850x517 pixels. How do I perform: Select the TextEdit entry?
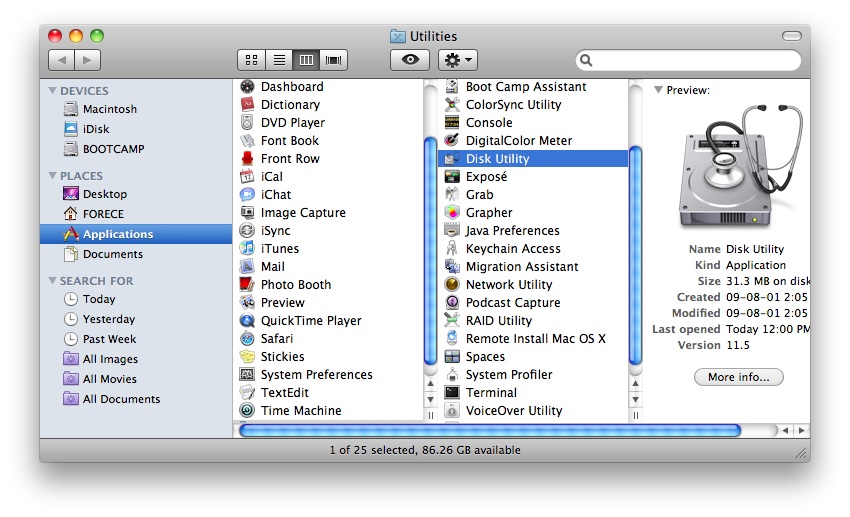tap(328, 392)
